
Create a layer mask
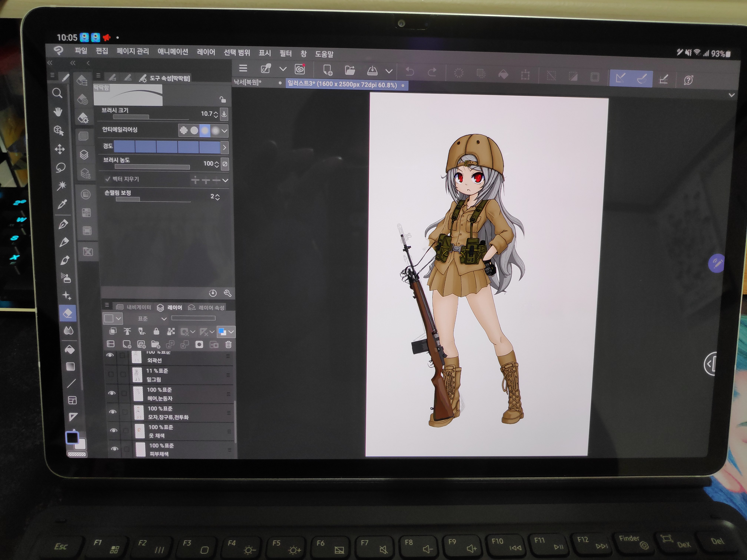point(199,345)
